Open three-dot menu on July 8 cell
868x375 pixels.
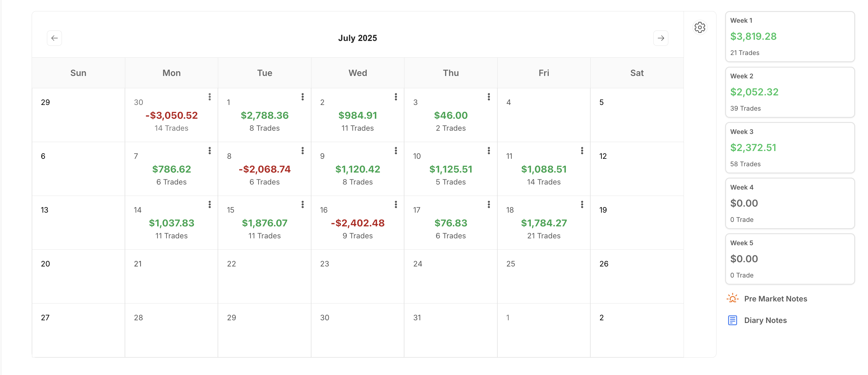(x=302, y=151)
